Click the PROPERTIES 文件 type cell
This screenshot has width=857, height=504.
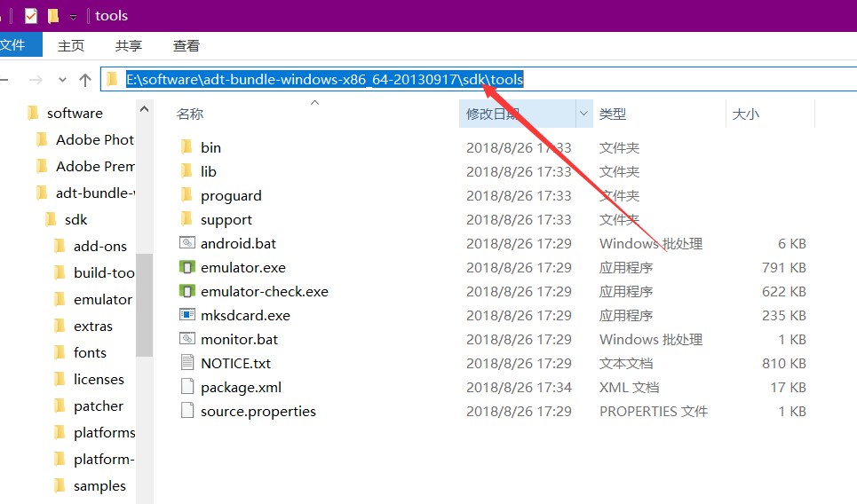653,412
